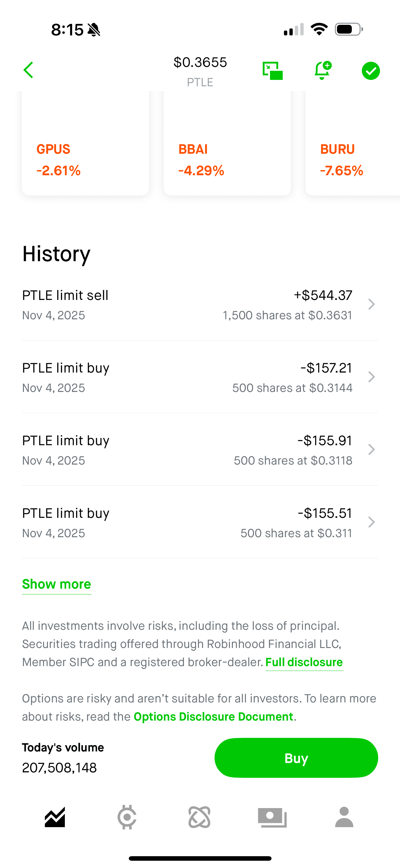Open chevron for the -$157.21 limit buy

[x=371, y=377]
